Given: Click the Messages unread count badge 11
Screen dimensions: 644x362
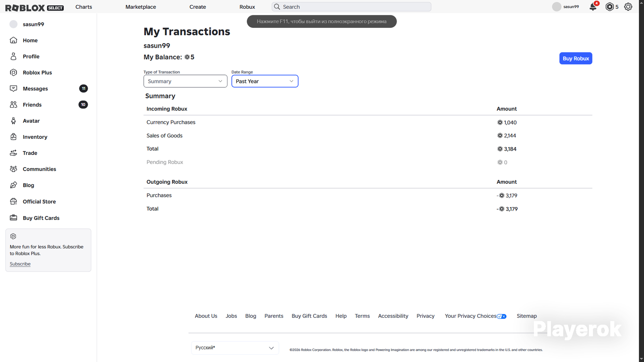Looking at the screenshot, I should click(x=83, y=89).
